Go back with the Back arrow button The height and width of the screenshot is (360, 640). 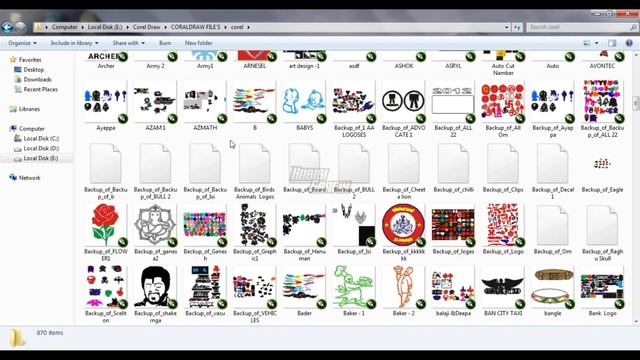pos(7,27)
